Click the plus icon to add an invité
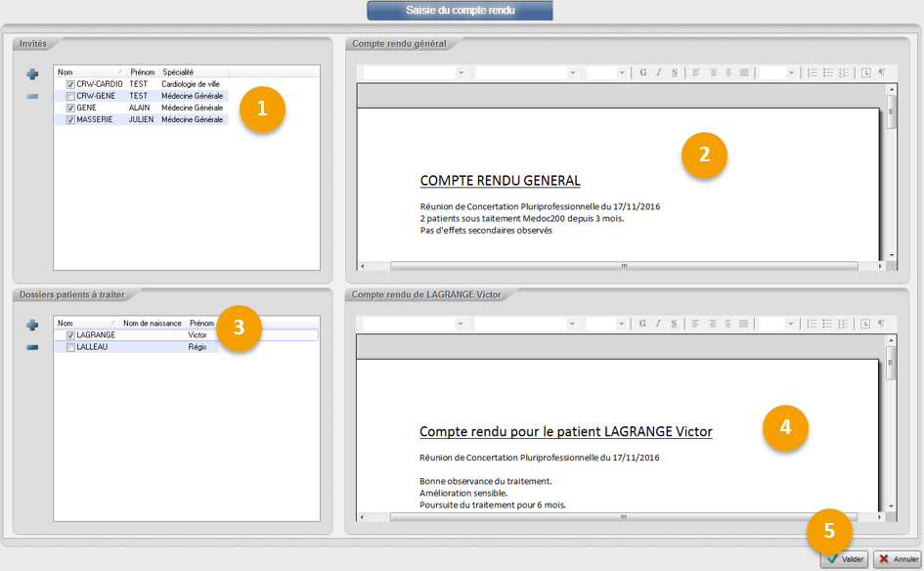924x571 pixels. click(32, 74)
